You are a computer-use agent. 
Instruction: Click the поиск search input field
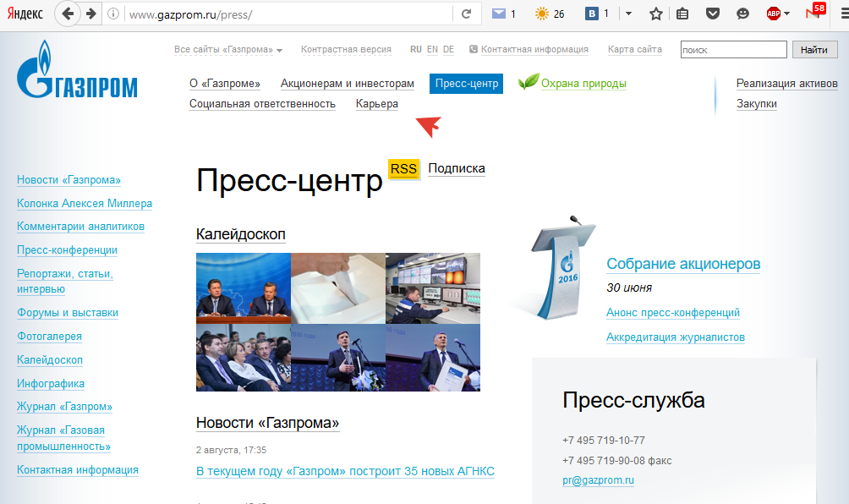[x=733, y=49]
